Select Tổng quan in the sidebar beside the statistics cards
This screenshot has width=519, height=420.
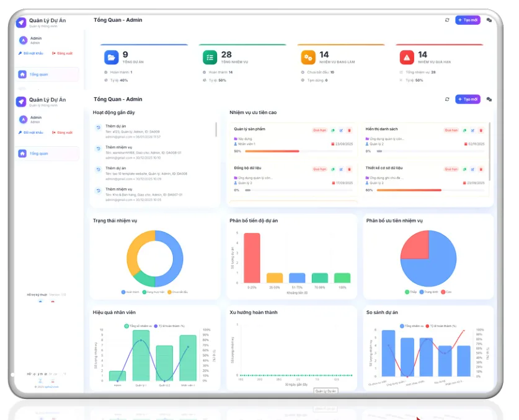(47, 74)
